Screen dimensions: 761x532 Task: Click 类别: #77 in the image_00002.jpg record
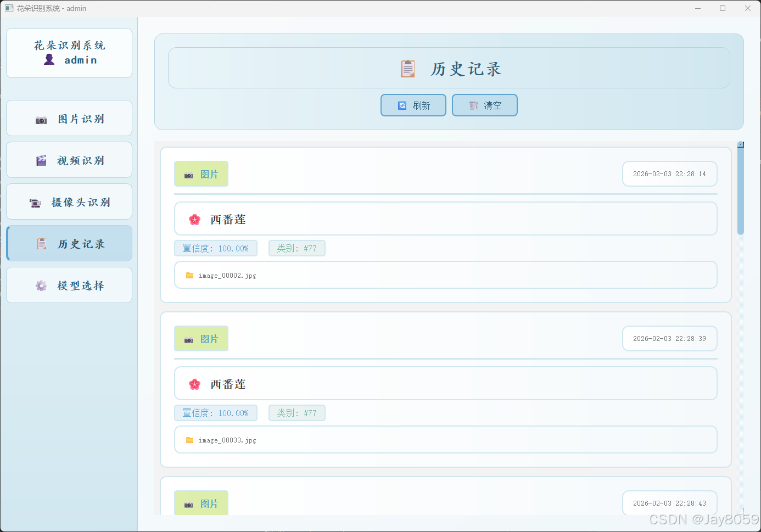[297, 248]
